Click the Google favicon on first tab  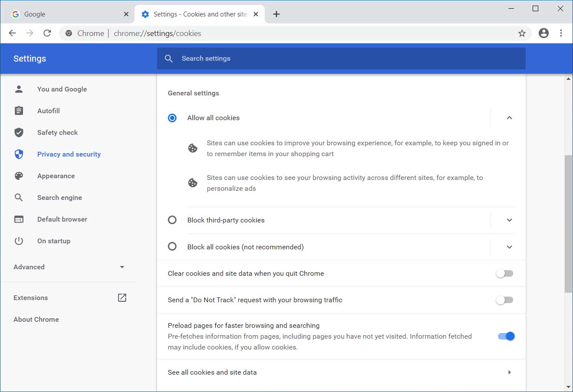(x=16, y=14)
